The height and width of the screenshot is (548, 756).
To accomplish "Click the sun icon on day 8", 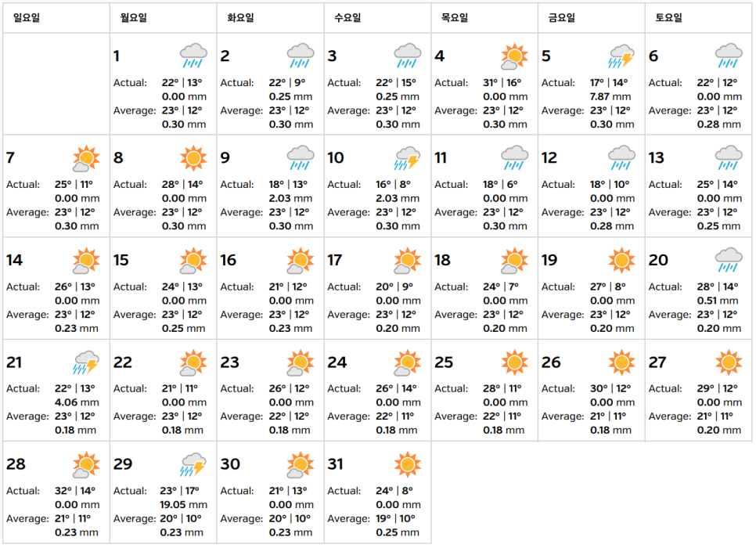I will click(x=193, y=158).
